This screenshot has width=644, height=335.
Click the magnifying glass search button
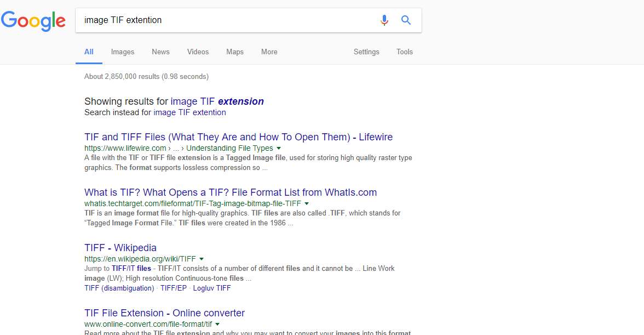pos(406,20)
